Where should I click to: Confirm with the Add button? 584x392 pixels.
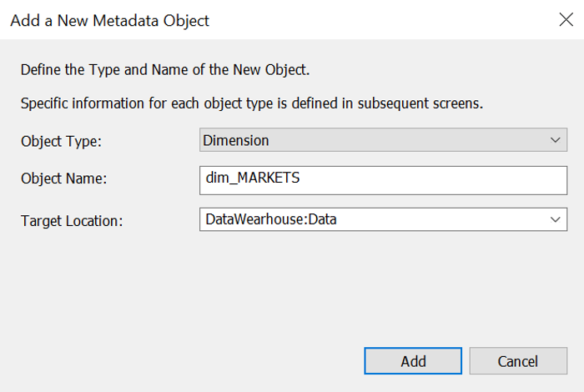(x=413, y=361)
